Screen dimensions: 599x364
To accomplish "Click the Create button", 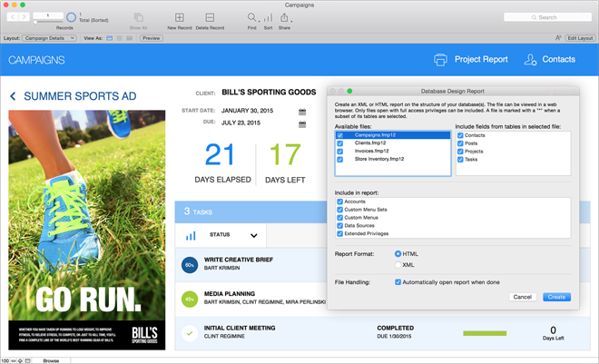I will pyautogui.click(x=556, y=297).
